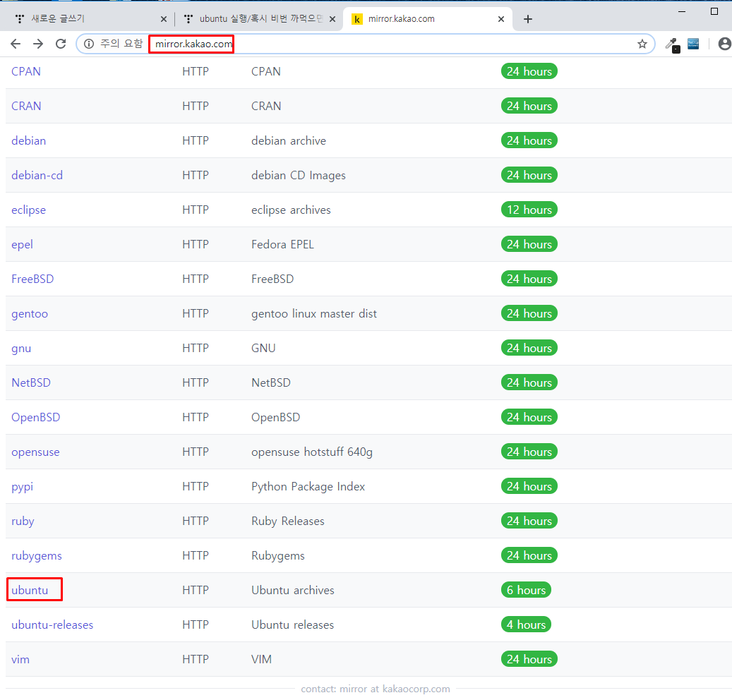Image resolution: width=732 pixels, height=700 pixels.
Task: Maximize the Chrome window
Action: click(x=714, y=11)
